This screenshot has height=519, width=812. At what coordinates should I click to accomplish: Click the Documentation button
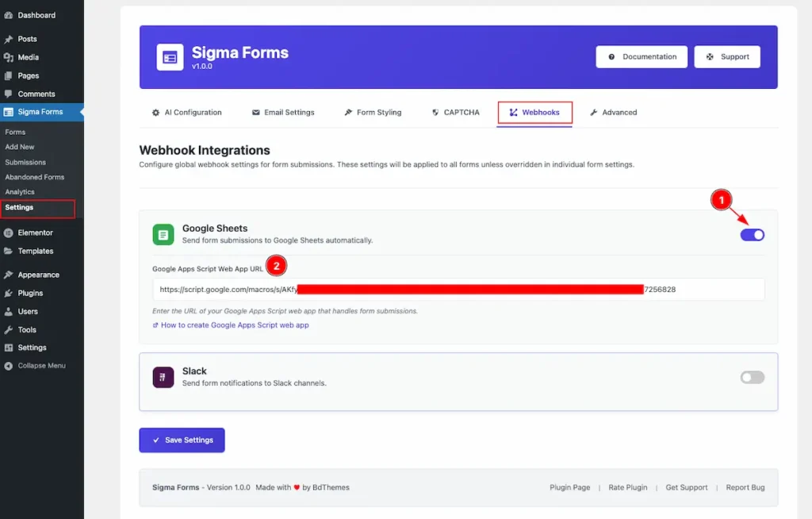(642, 57)
